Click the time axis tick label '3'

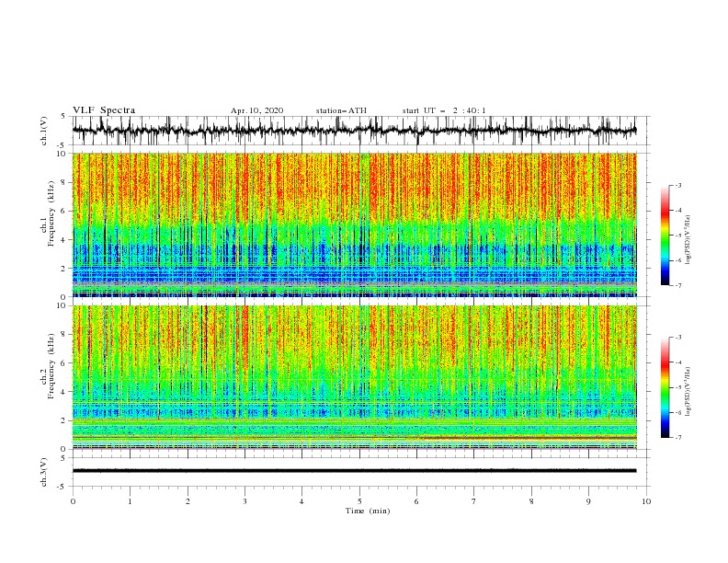pyautogui.click(x=245, y=501)
